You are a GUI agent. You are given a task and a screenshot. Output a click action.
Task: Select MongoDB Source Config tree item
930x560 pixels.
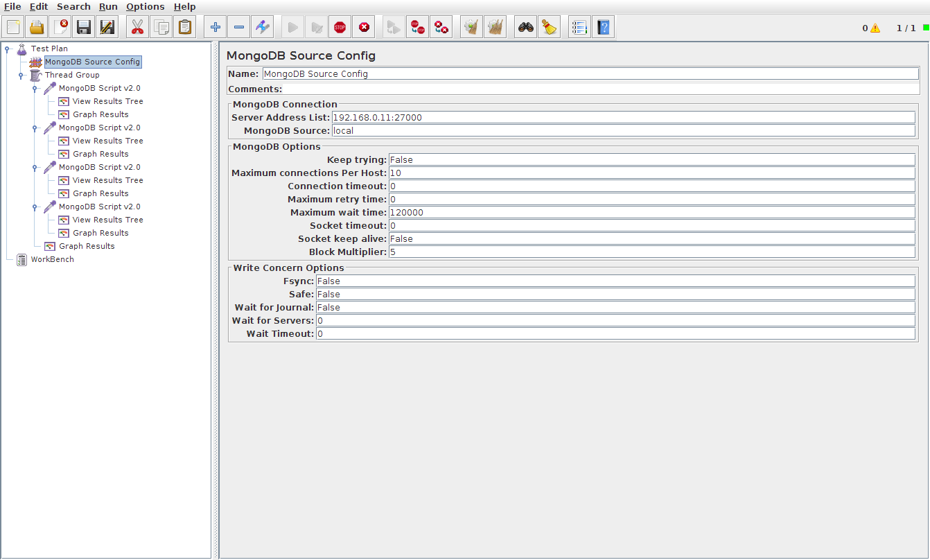click(x=92, y=62)
